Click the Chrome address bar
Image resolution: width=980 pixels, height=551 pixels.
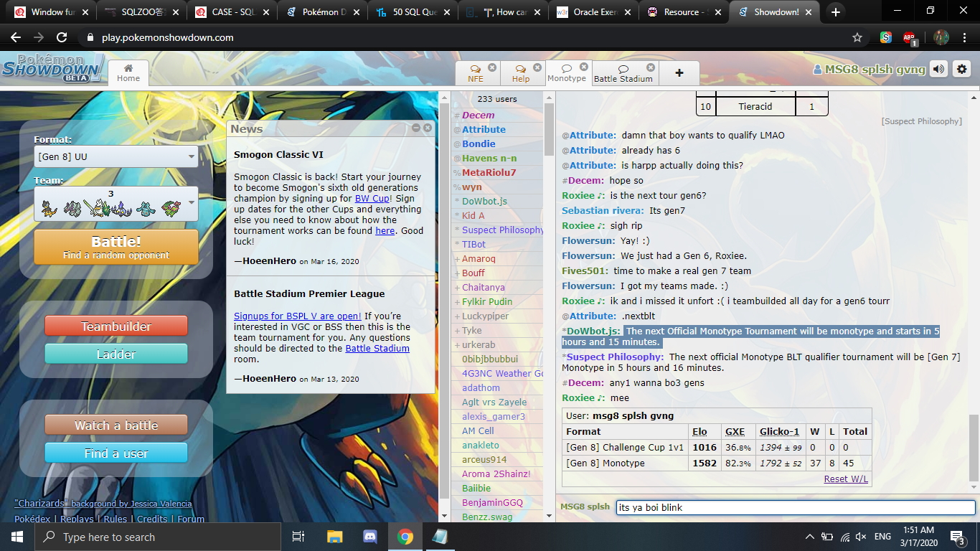(x=466, y=37)
